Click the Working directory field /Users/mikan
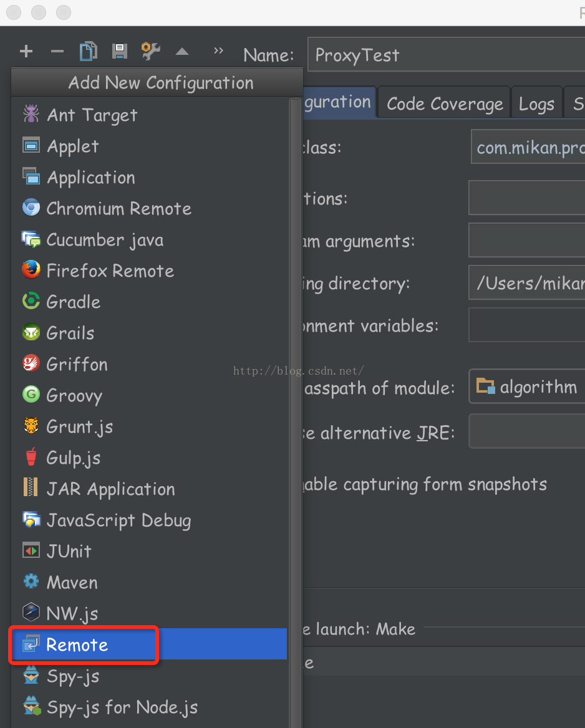The image size is (585, 728). pyautogui.click(x=526, y=282)
